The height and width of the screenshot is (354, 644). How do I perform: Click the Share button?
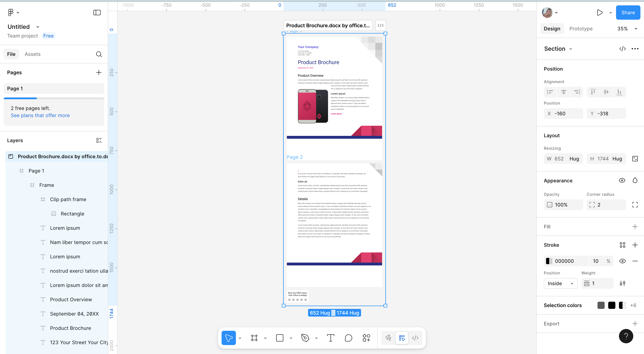pyautogui.click(x=628, y=13)
